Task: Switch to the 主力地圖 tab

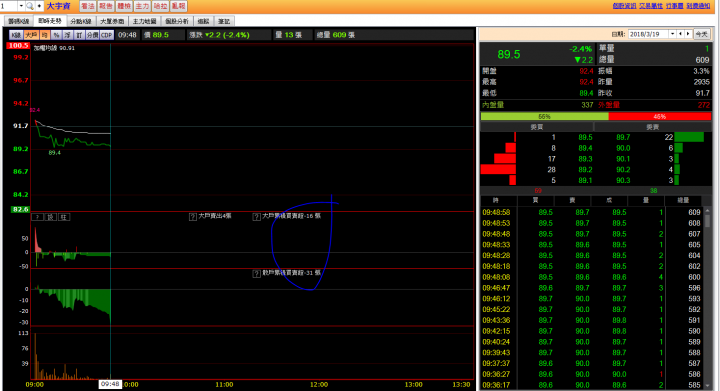Action: pyautogui.click(x=145, y=21)
